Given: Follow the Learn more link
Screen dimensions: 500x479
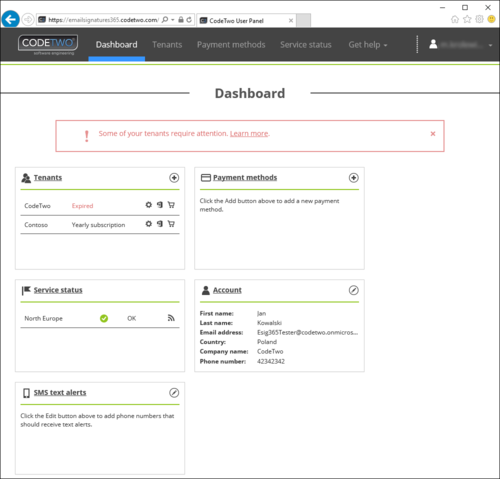Looking at the screenshot, I should click(249, 134).
